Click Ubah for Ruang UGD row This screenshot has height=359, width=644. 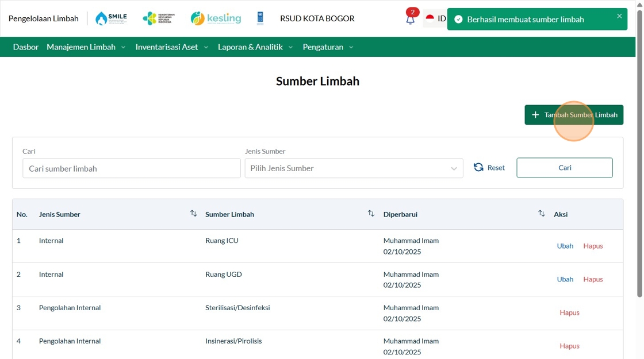565,279
